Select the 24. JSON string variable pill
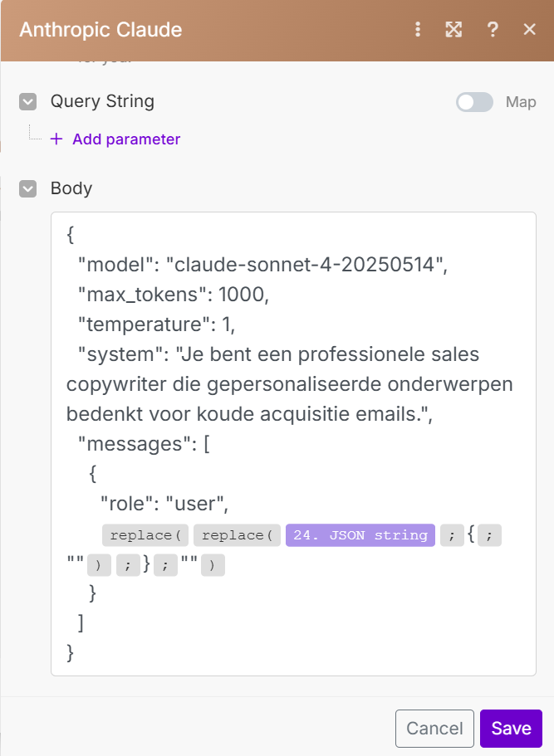 [360, 535]
